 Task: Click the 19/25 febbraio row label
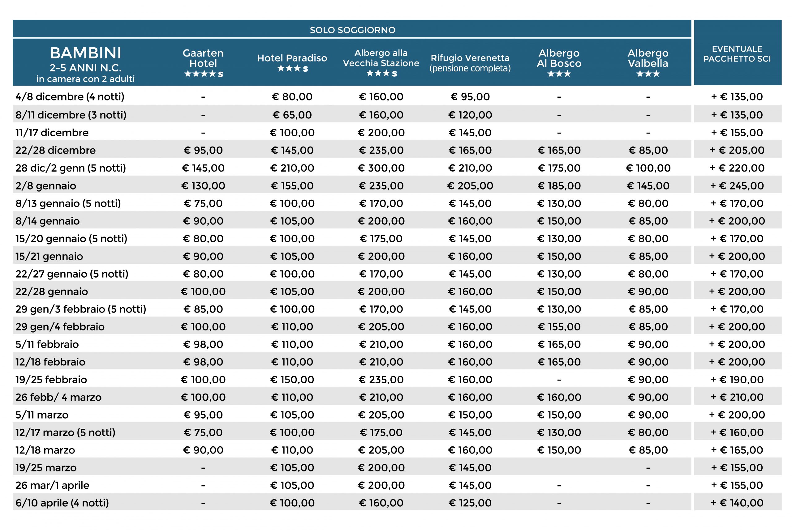click(51, 380)
